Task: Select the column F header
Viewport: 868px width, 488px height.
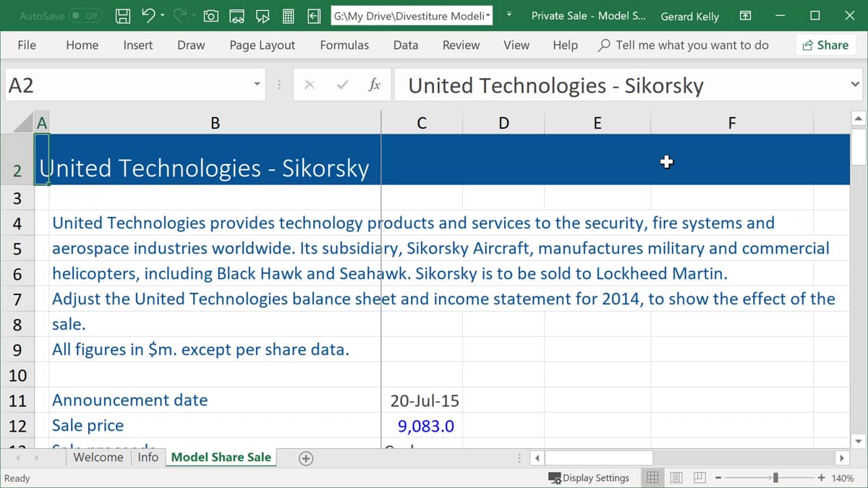Action: tap(732, 123)
